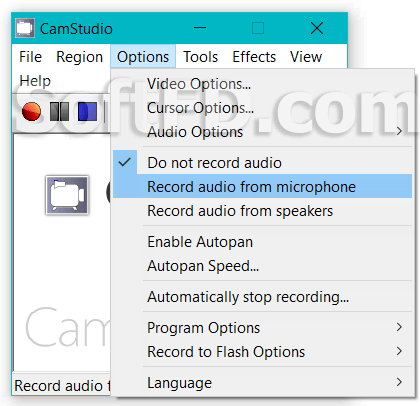This screenshot has height=406, width=420.
Task: Click the blue Stop recording button
Action: tap(87, 111)
